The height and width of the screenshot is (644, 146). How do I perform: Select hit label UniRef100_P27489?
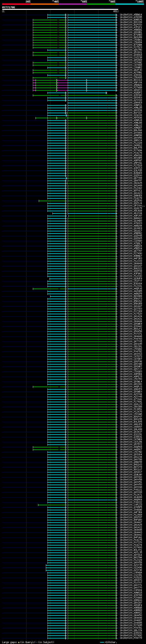click(x=131, y=87)
